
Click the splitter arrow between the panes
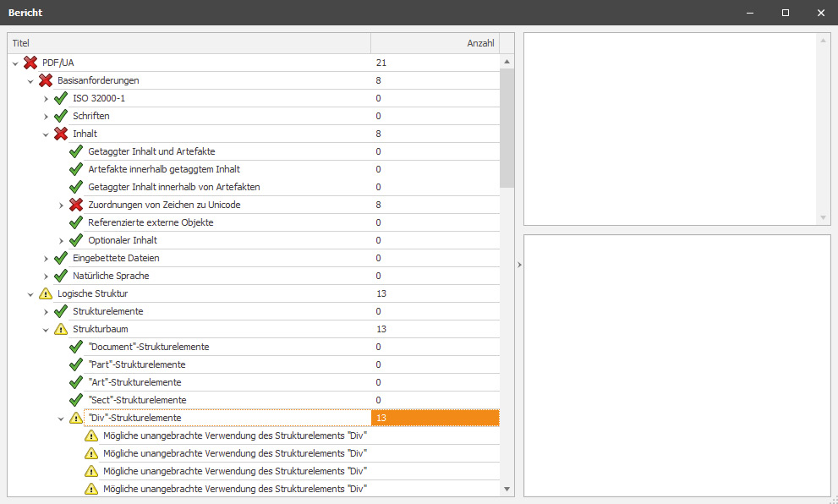(519, 265)
